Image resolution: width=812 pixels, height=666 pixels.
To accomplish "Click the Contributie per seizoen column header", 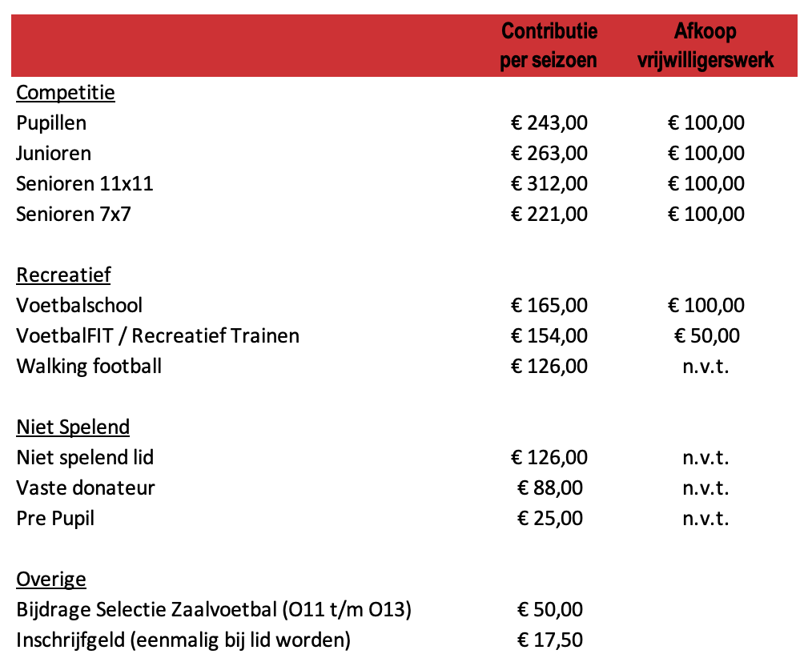I will [549, 46].
